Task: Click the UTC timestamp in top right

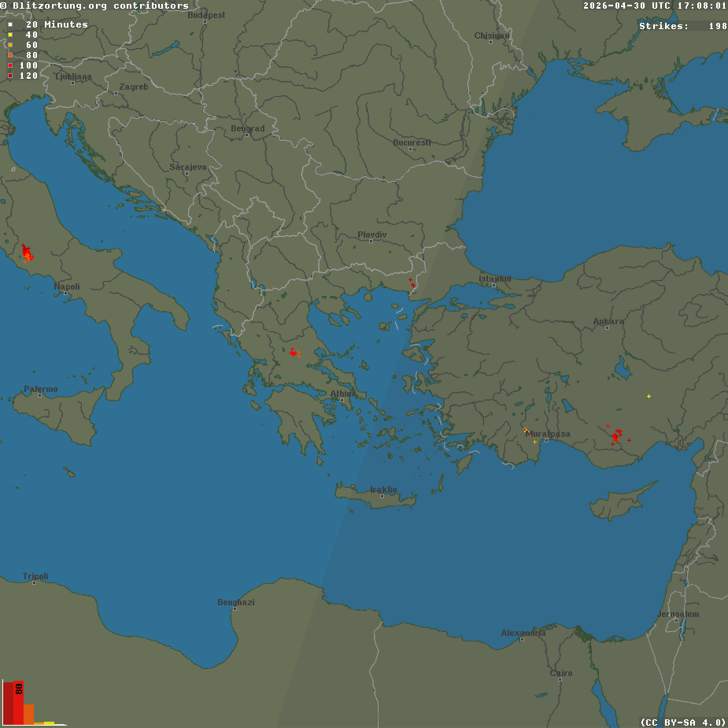Action: point(655,6)
